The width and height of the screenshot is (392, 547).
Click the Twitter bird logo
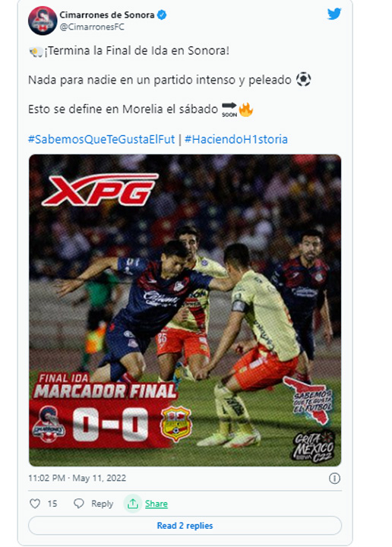coord(334,14)
